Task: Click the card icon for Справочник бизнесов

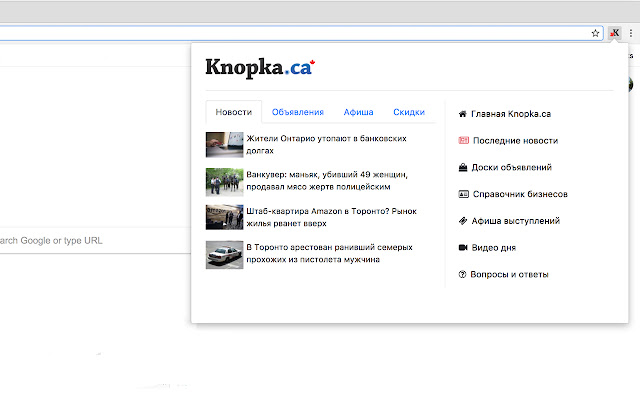Action: click(464, 194)
